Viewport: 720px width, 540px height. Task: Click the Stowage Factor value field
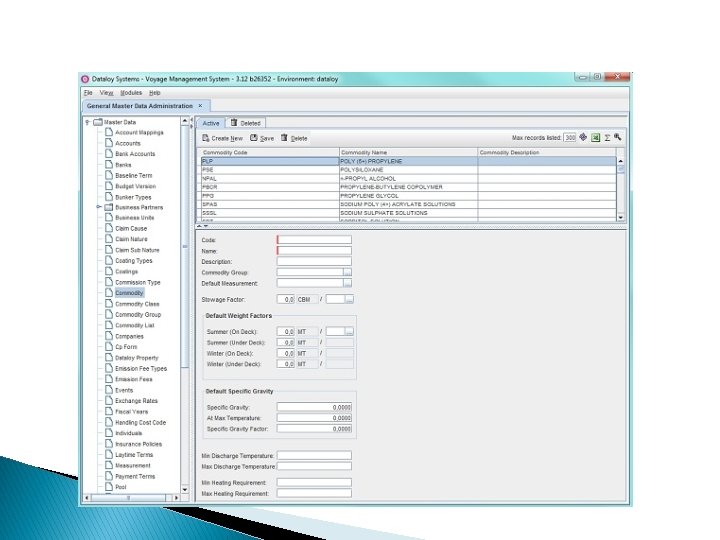click(286, 299)
